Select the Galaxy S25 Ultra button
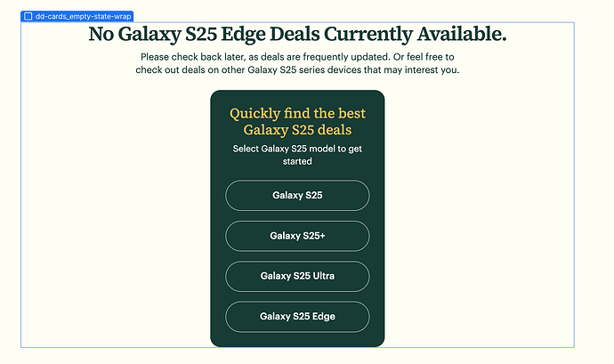The width and height of the screenshot is (614, 364). (x=297, y=276)
